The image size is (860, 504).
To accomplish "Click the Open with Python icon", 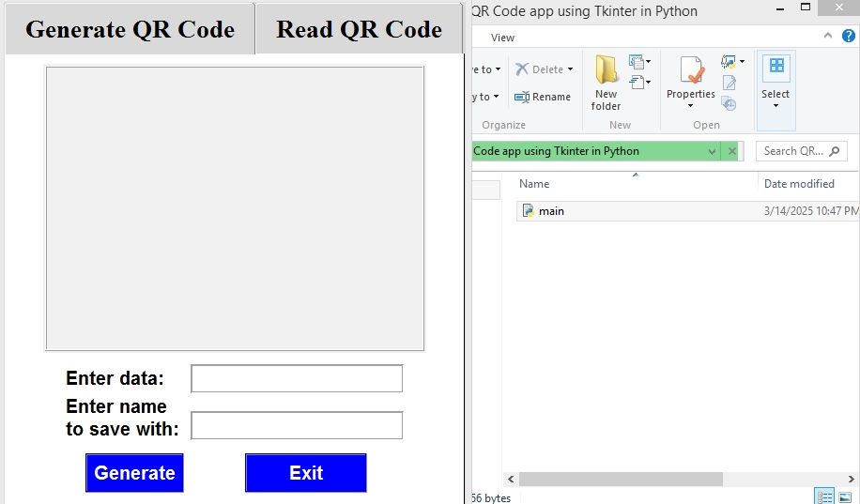I will (729, 61).
